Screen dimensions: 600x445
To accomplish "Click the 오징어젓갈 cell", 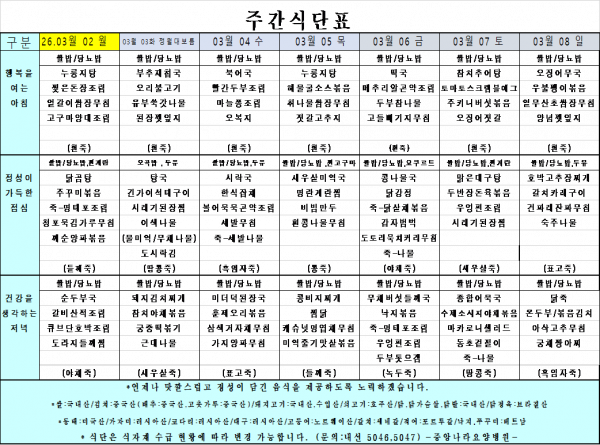I will [x=479, y=118].
